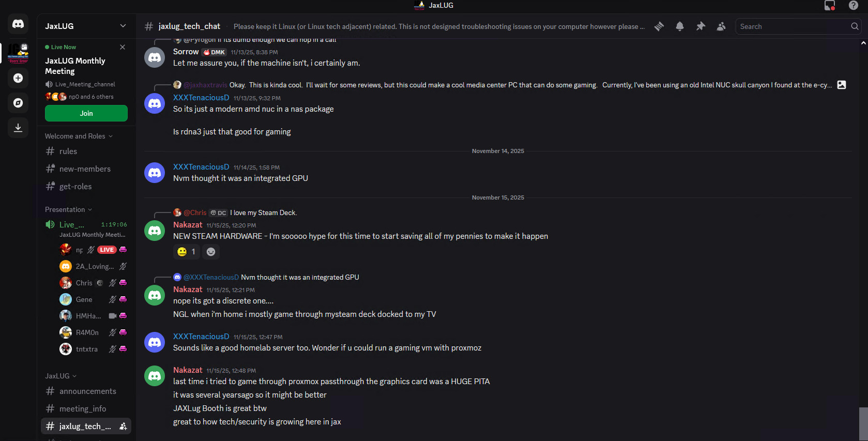
Task: Join the JaxLUG Monthly Meeting
Action: (86, 113)
